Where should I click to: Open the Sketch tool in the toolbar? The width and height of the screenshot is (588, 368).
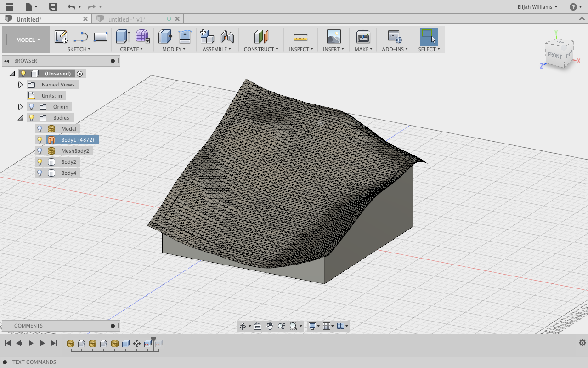(61, 36)
